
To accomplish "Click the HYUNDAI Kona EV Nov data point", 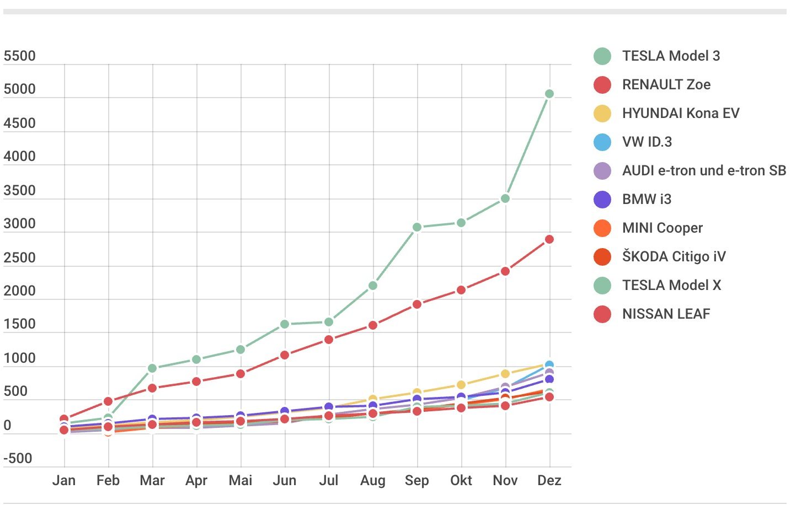I will pos(505,374).
